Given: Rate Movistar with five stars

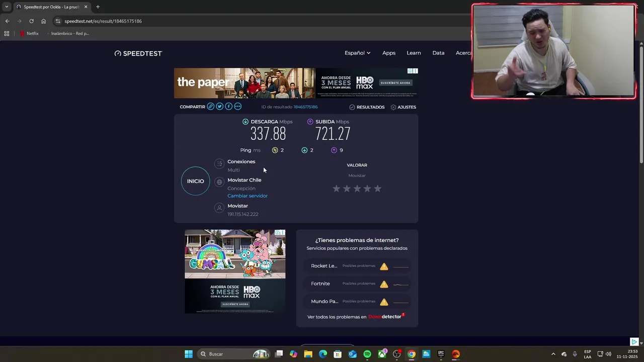Looking at the screenshot, I should [377, 189].
